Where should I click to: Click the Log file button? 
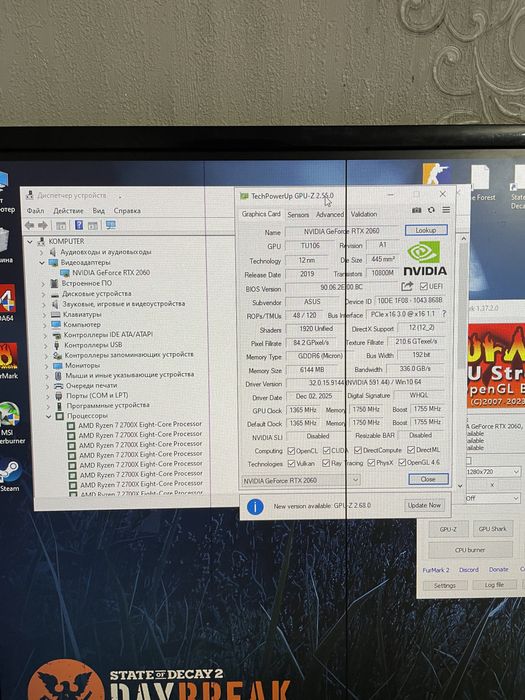(494, 585)
